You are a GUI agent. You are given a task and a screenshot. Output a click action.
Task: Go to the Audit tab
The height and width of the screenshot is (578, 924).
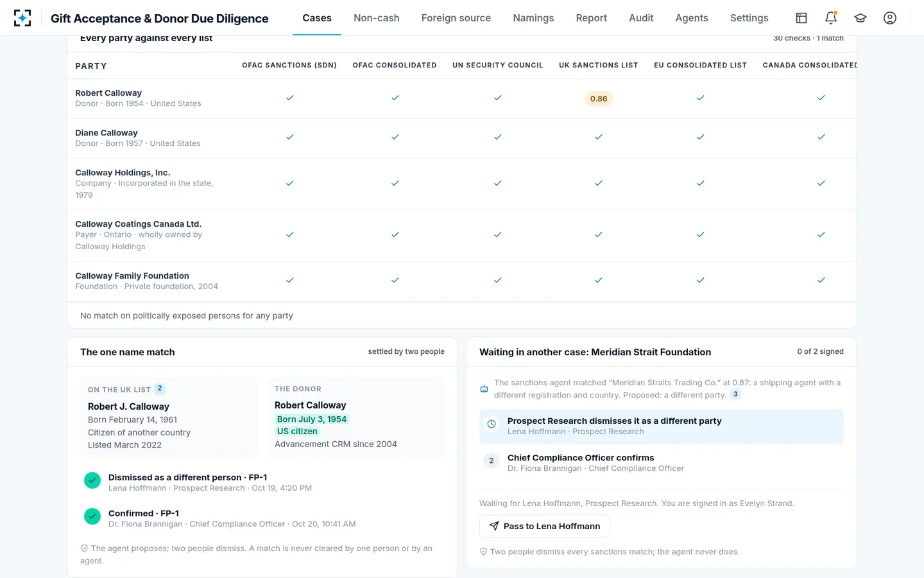click(x=641, y=18)
